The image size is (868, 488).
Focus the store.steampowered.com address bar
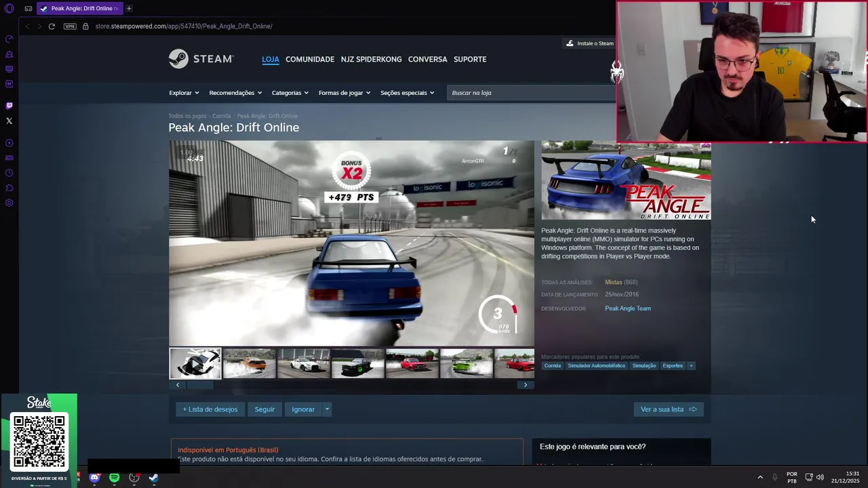(x=184, y=26)
